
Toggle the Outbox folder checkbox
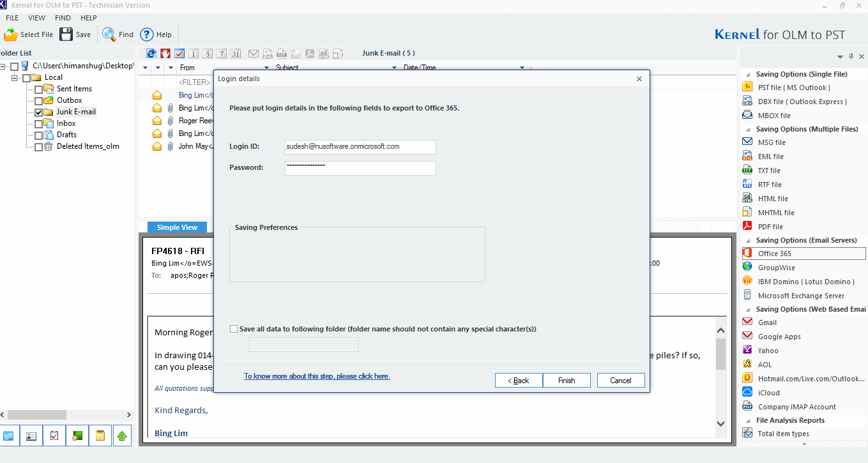click(39, 101)
